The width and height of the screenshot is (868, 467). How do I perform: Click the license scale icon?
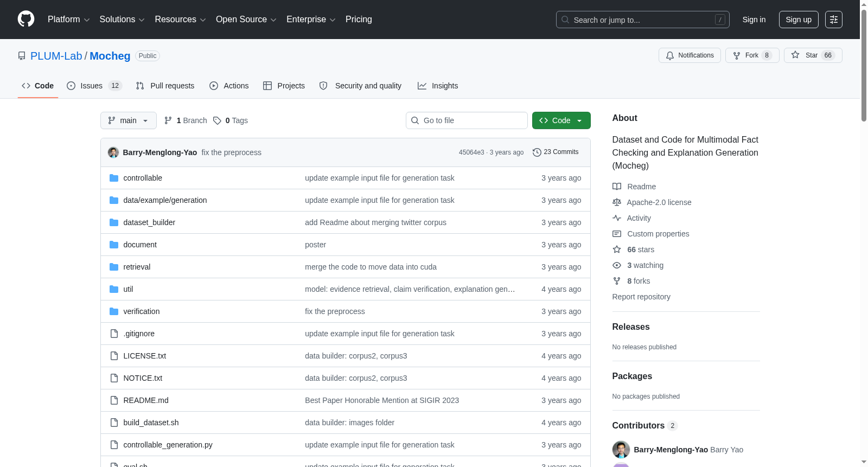pos(617,202)
